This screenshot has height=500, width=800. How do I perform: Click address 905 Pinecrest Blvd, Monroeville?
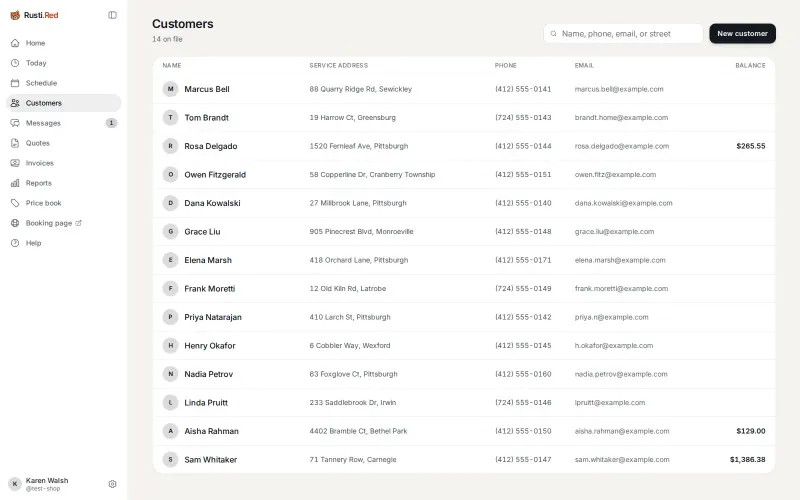361,232
